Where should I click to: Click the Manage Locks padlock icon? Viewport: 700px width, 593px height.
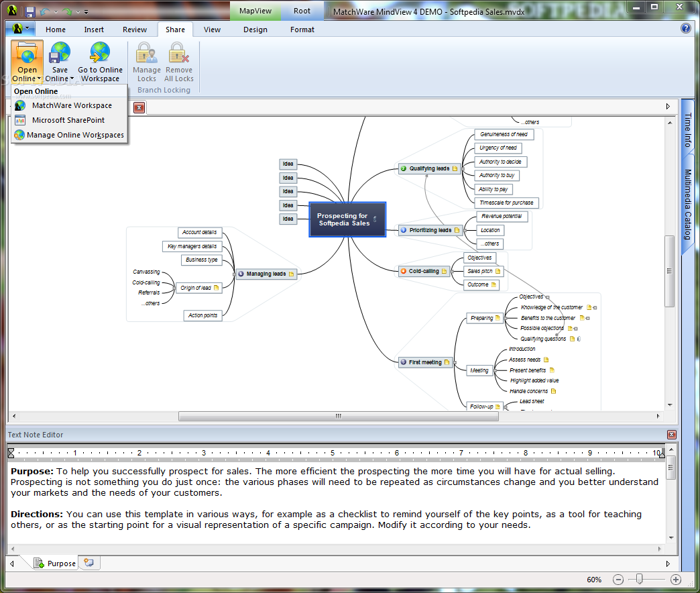tap(146, 53)
